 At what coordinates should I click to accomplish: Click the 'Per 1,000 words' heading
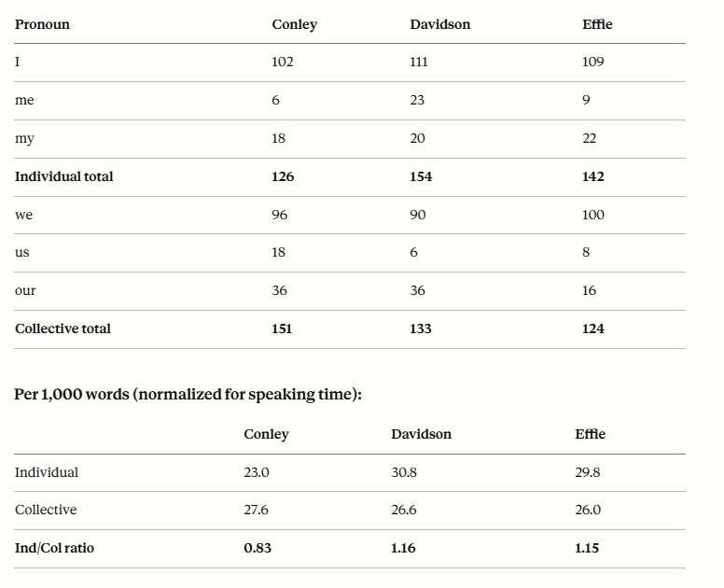pos(188,395)
